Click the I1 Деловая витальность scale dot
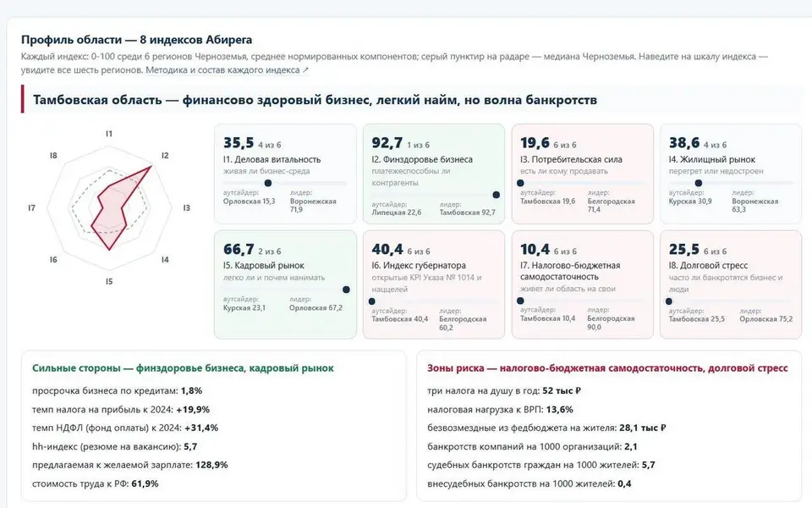Viewport: 812px width, 508px height. (x=268, y=183)
